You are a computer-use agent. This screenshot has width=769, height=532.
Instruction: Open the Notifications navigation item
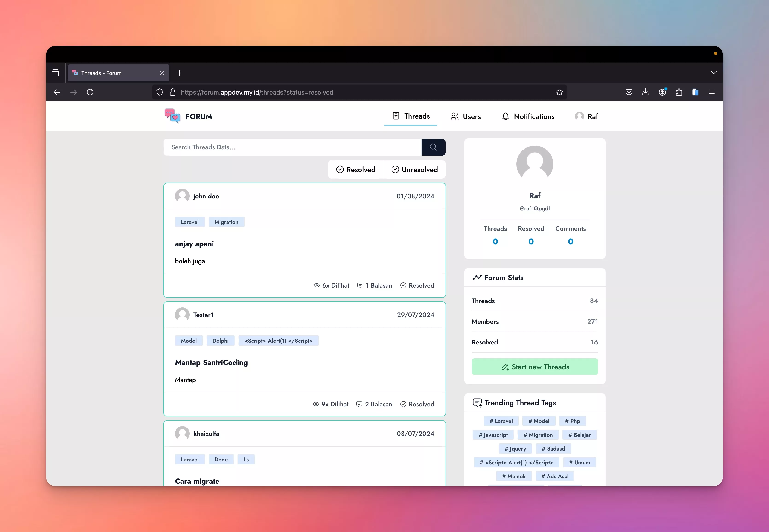click(528, 116)
